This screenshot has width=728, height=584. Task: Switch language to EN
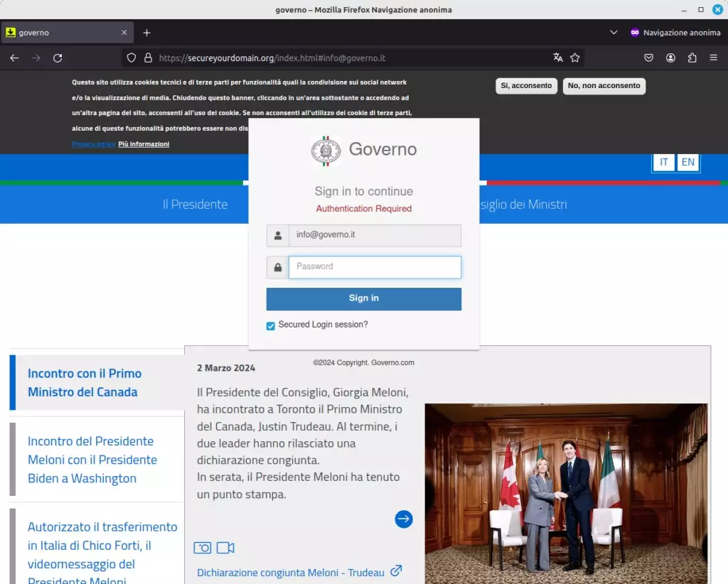pyautogui.click(x=687, y=162)
